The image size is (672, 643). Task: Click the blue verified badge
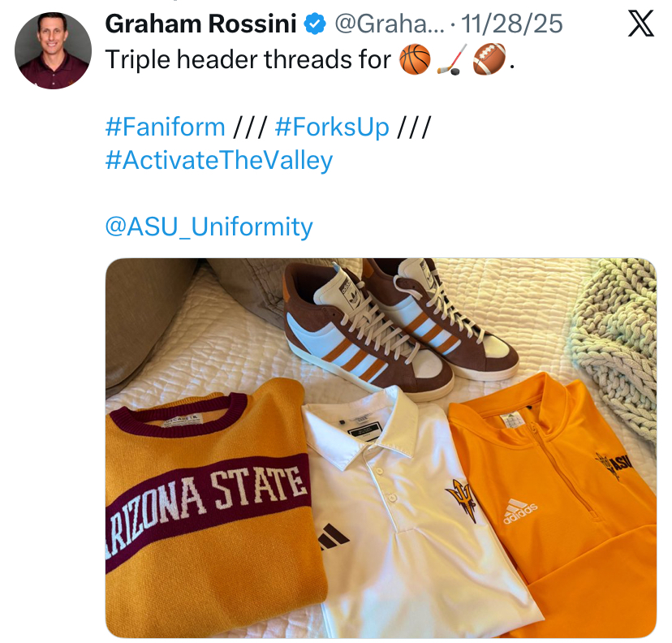pos(315,24)
